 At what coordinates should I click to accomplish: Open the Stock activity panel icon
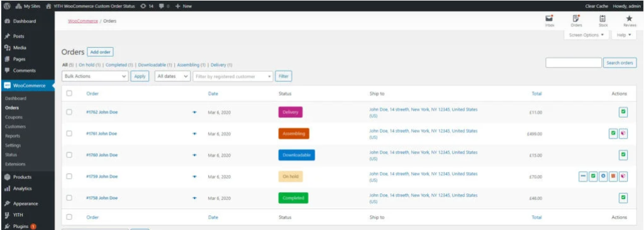[602, 21]
